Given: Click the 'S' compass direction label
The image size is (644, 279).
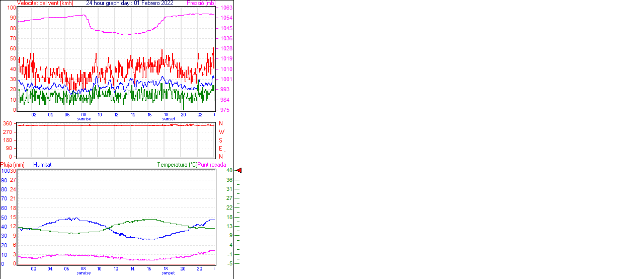Looking at the screenshot, I should click(221, 140).
